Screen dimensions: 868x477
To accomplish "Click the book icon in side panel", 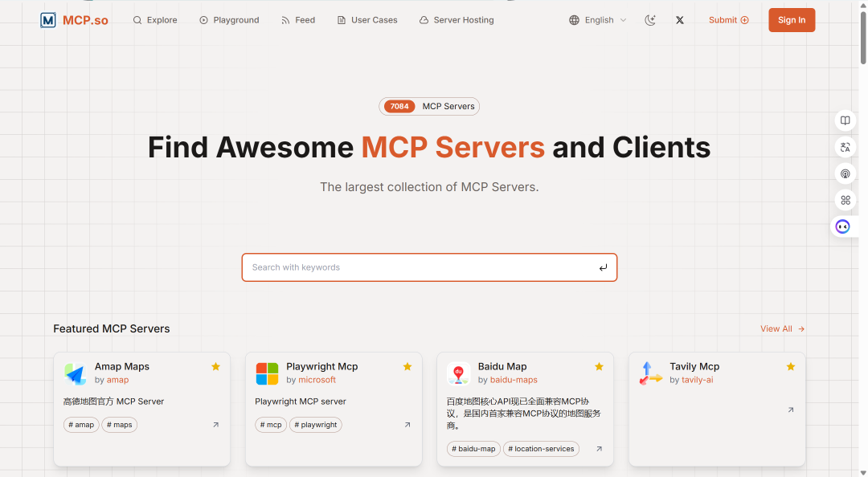I will (x=845, y=120).
